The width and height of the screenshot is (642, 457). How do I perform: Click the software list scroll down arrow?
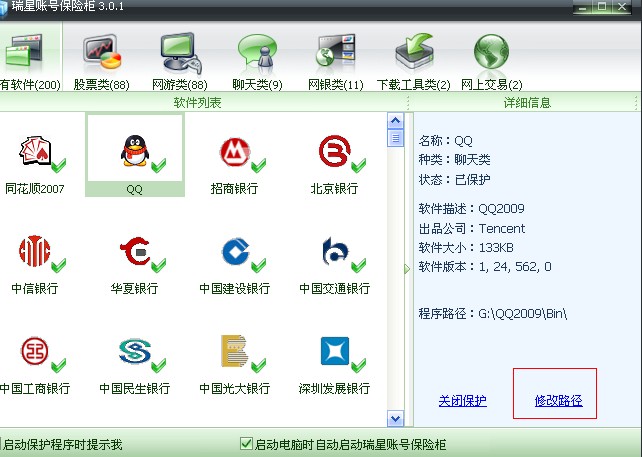point(396,419)
